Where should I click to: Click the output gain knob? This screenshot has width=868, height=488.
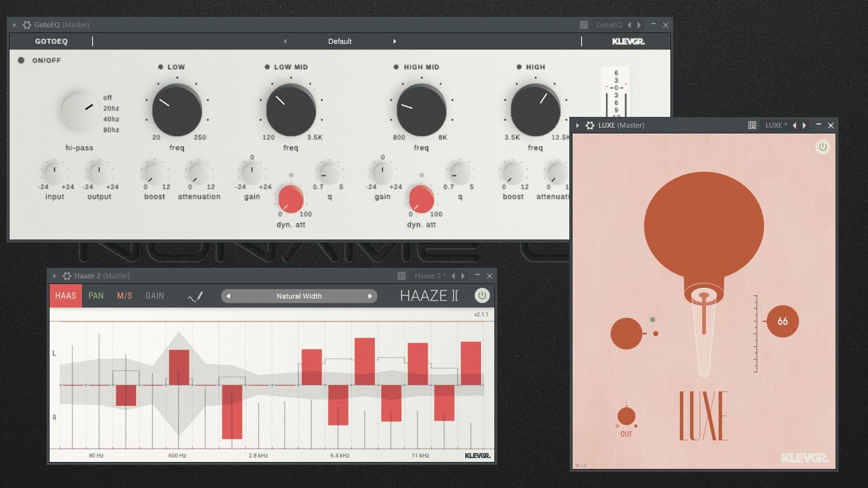[98, 172]
